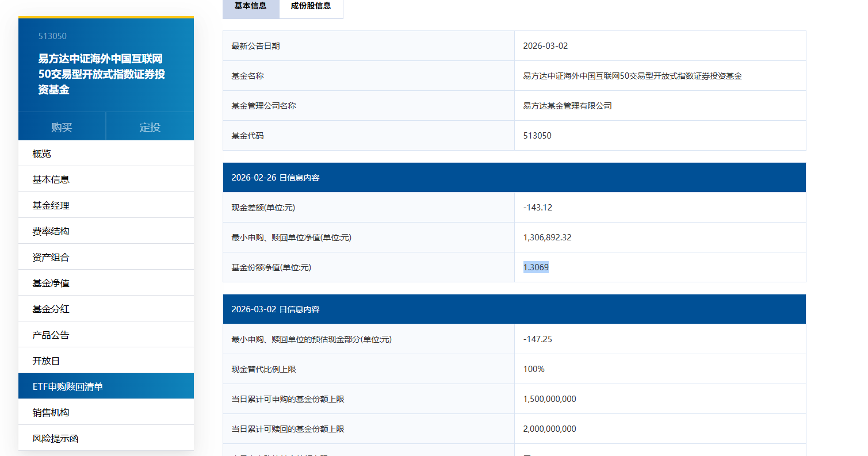Click the date value in the 最新公告日期 row
Viewport: 868px width, 456px height.
point(545,46)
